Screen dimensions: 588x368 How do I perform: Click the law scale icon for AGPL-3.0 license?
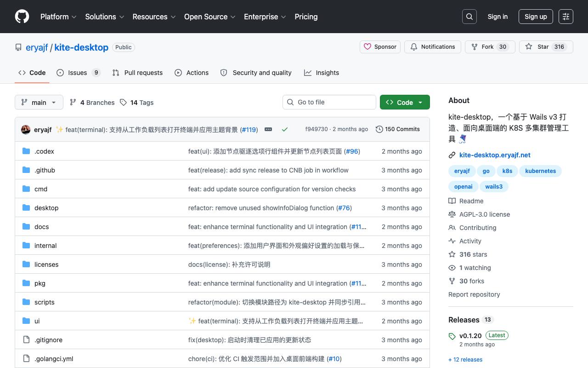(x=452, y=214)
